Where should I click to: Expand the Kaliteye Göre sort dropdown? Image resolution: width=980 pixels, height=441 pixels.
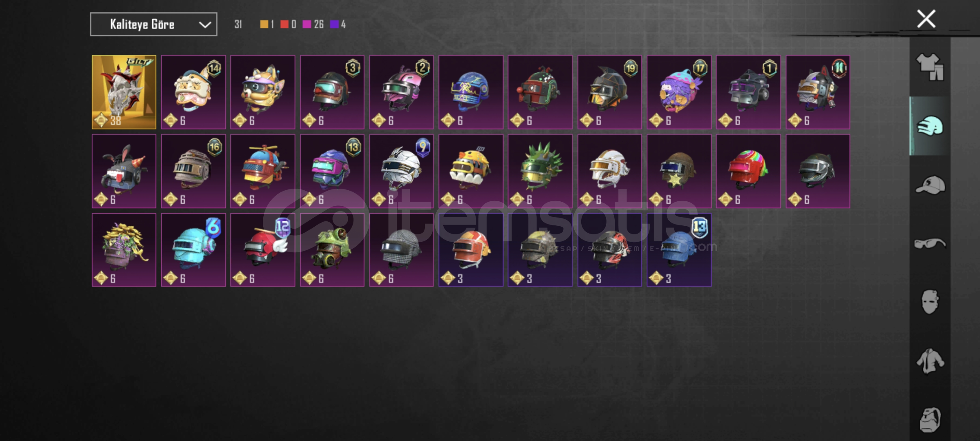pos(153,24)
